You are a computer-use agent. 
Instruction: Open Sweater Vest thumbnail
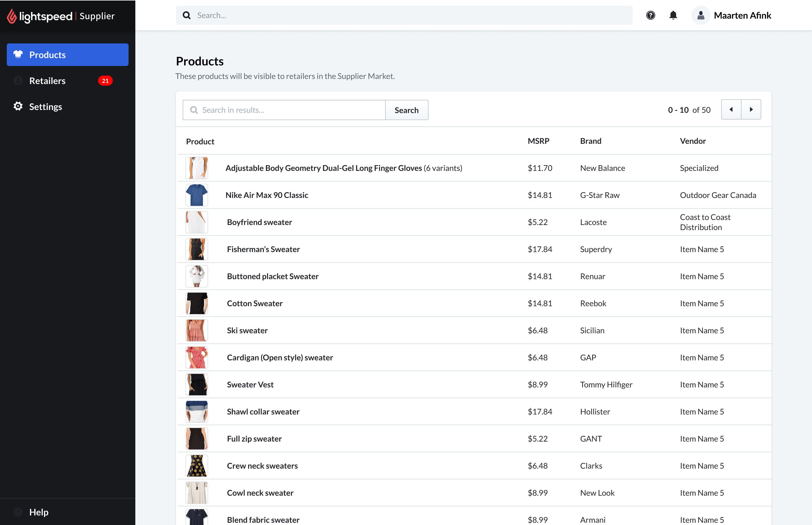[x=197, y=385]
